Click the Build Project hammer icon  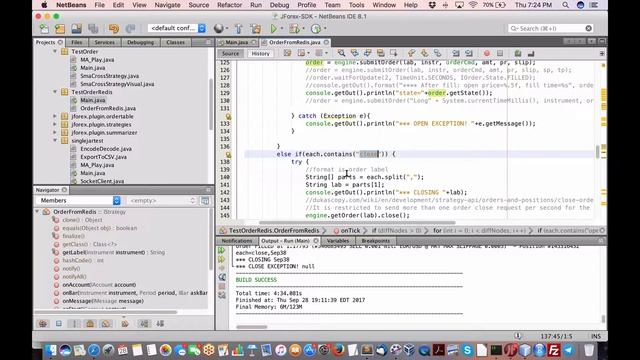coord(239,29)
